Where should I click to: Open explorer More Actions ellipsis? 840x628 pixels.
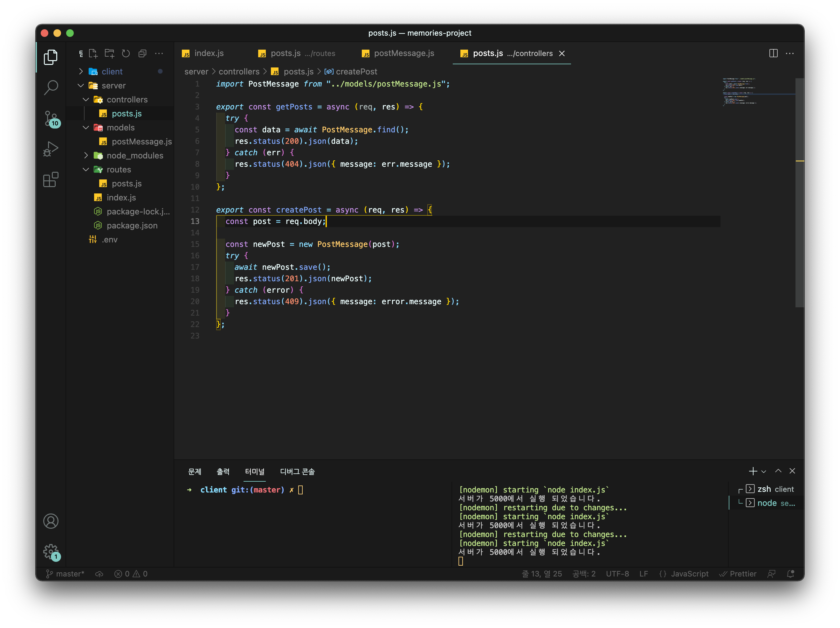(159, 53)
